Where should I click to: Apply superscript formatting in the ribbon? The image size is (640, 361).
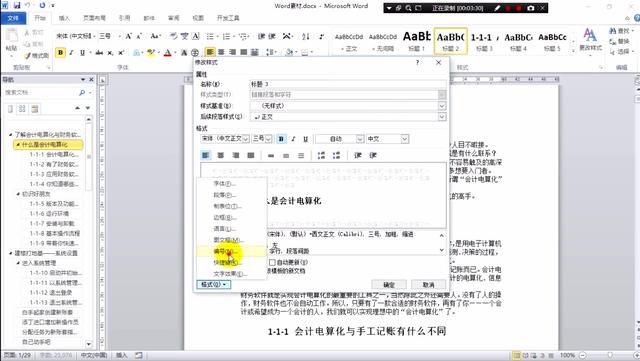pyautogui.click(x=121, y=53)
